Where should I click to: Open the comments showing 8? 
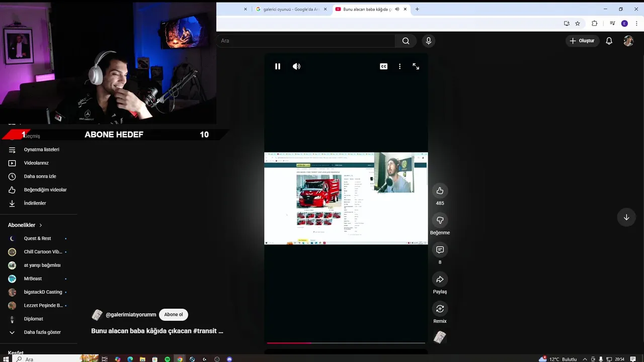[440, 250]
